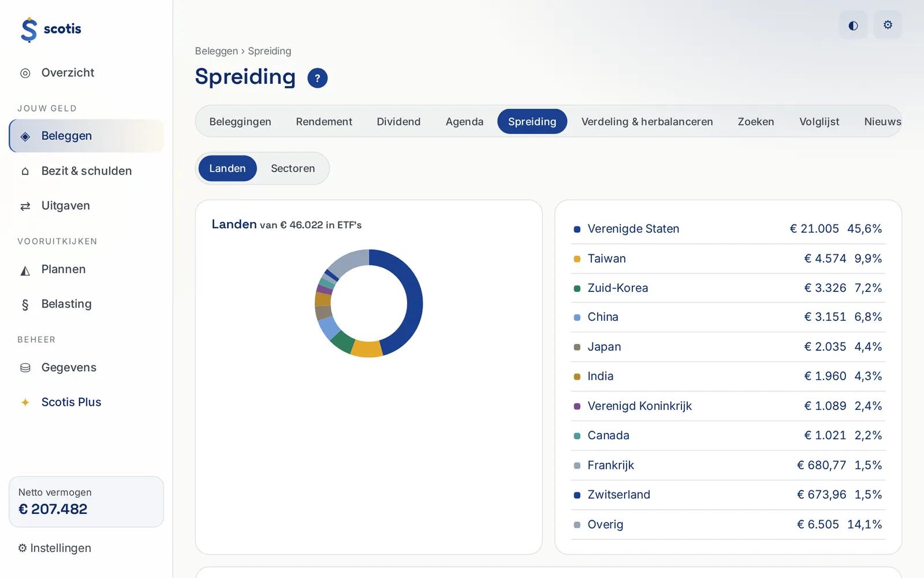Click the Scotis Plus star icon
The width and height of the screenshot is (924, 578).
pos(25,402)
